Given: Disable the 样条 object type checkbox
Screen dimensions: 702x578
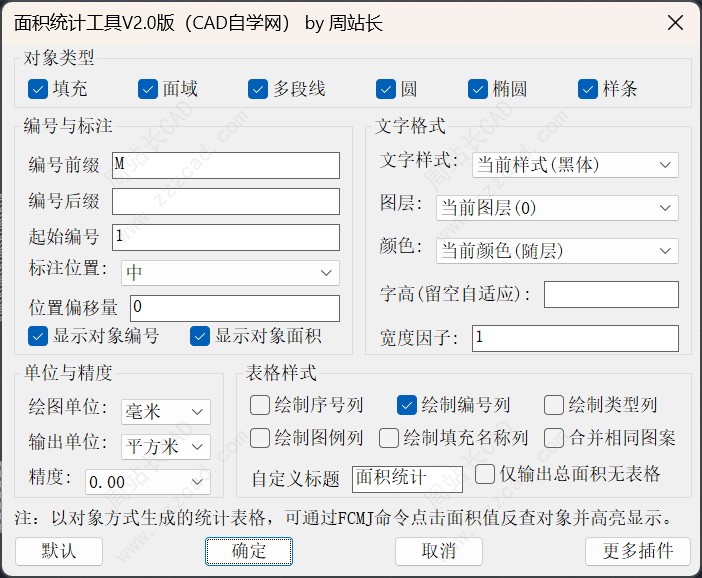Looking at the screenshot, I should [x=588, y=89].
